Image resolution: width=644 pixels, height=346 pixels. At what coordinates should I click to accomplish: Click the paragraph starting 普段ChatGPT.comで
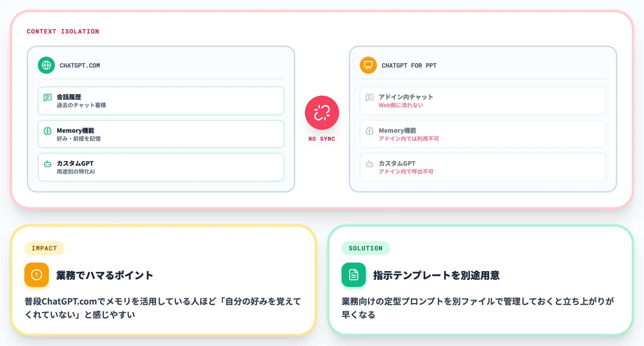(x=163, y=308)
